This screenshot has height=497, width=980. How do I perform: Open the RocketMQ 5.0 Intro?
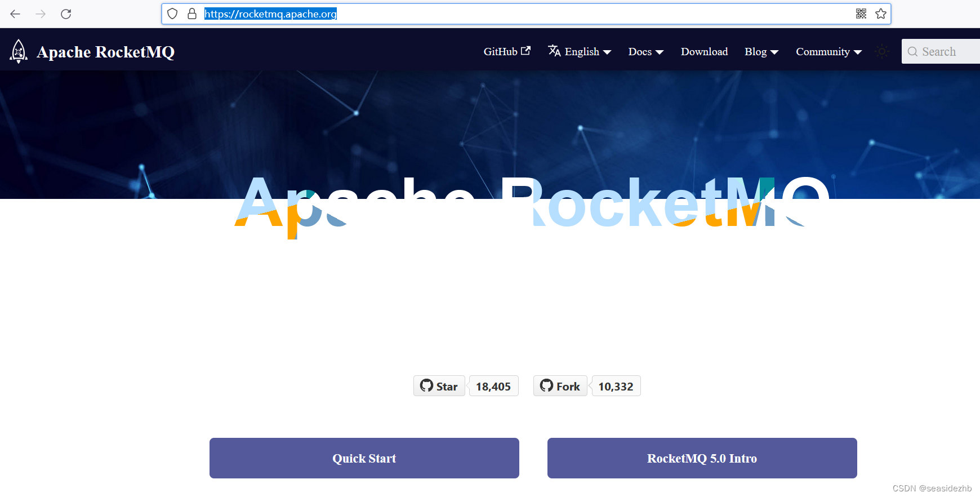(702, 458)
